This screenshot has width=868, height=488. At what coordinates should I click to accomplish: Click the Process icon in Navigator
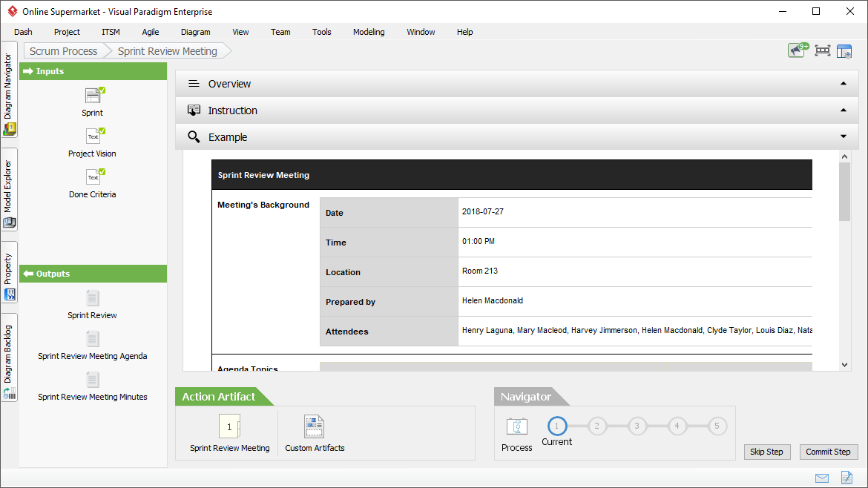(x=516, y=426)
